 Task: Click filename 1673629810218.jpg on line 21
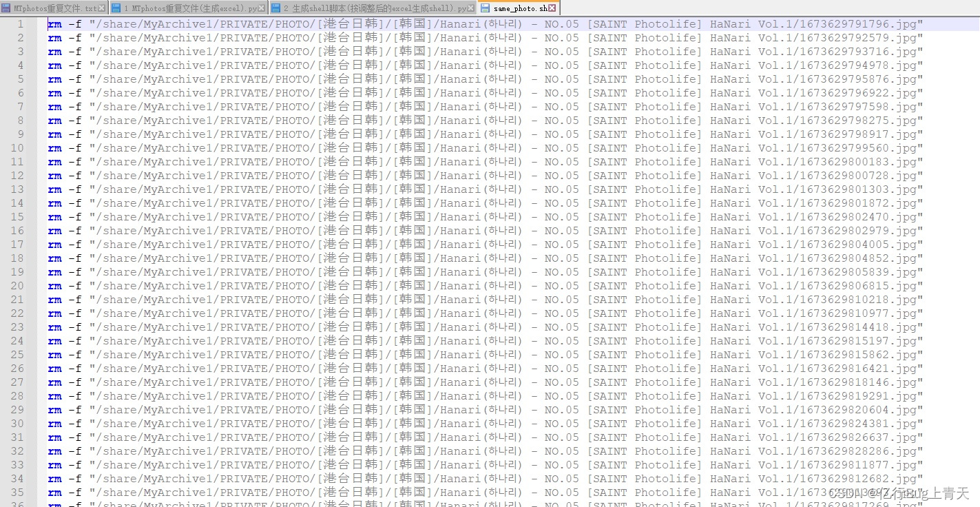[x=858, y=300]
